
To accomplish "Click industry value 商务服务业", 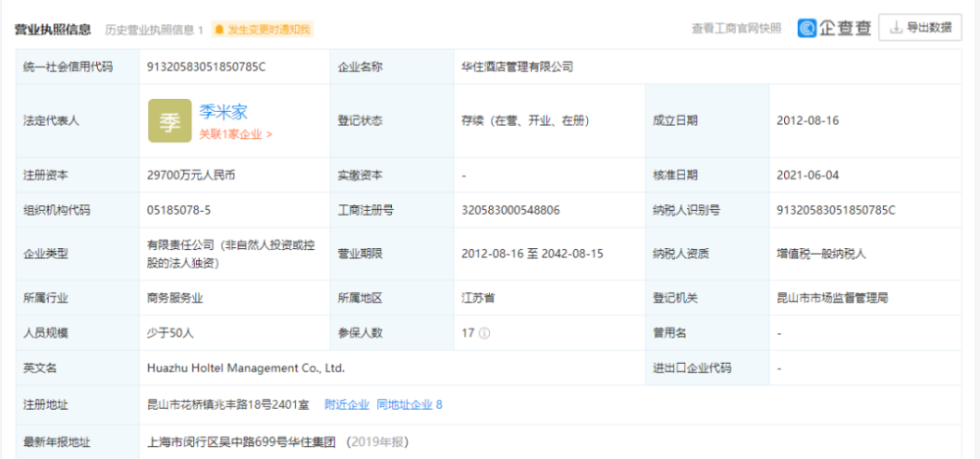I will coord(175,298).
